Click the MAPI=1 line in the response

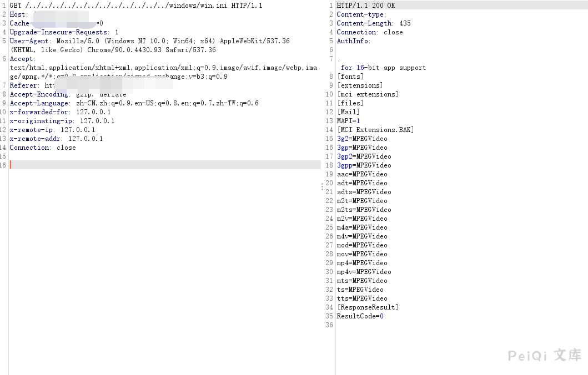click(x=348, y=121)
